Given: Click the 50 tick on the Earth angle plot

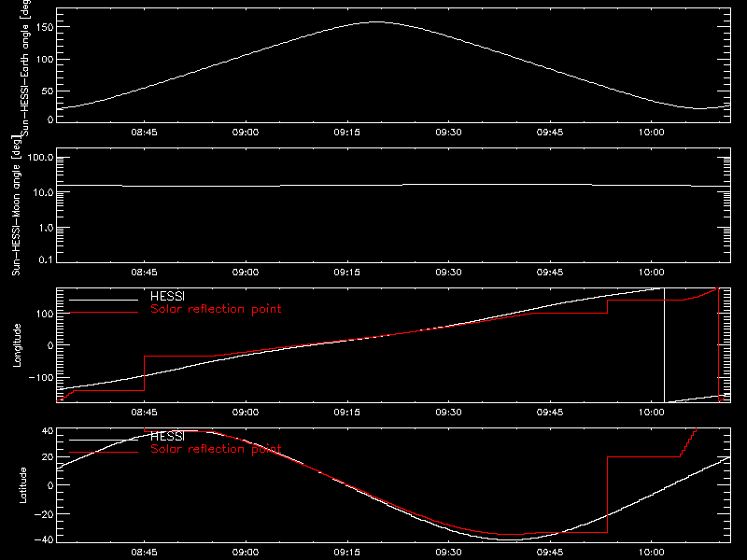Looking at the screenshot, I should click(x=49, y=91).
